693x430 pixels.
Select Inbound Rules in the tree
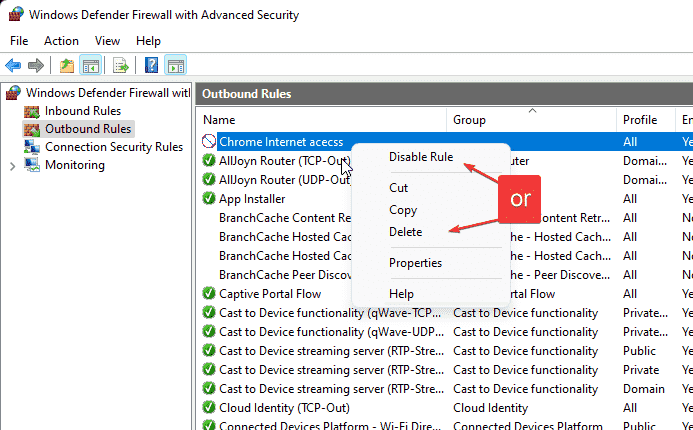click(83, 111)
